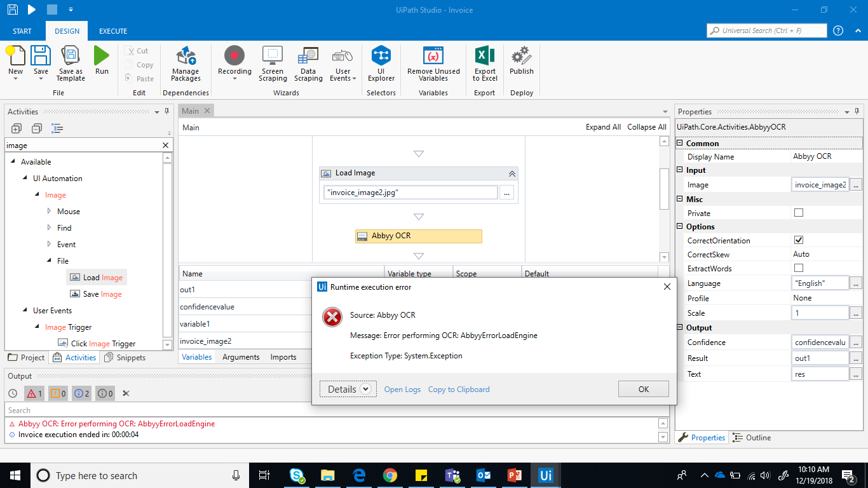Open PowerPoint from the taskbar

[515, 475]
